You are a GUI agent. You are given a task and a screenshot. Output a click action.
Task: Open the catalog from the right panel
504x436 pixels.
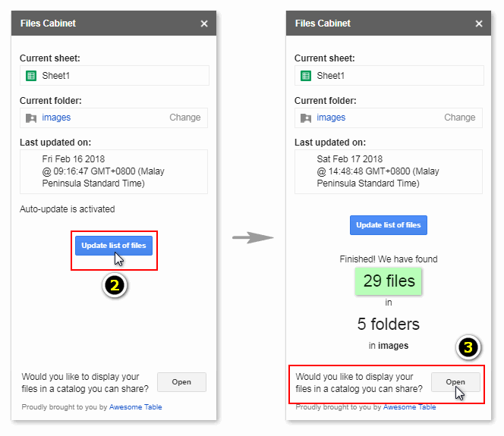pos(455,382)
